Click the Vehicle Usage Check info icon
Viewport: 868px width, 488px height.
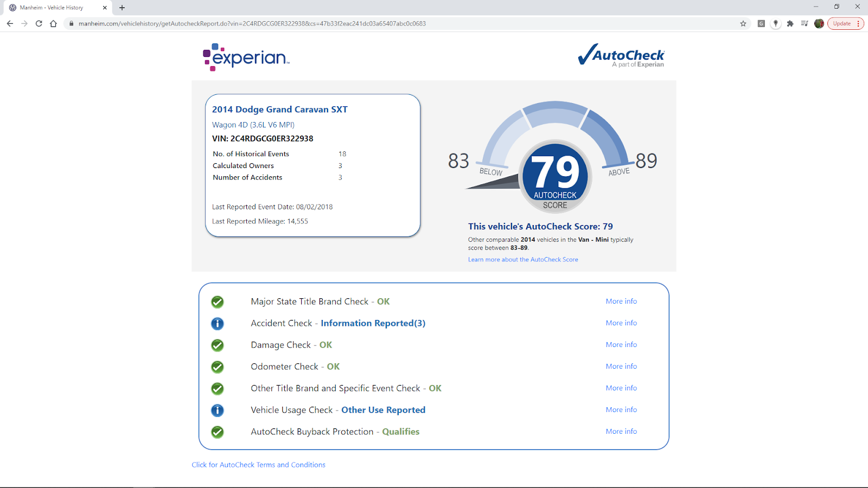[218, 410]
